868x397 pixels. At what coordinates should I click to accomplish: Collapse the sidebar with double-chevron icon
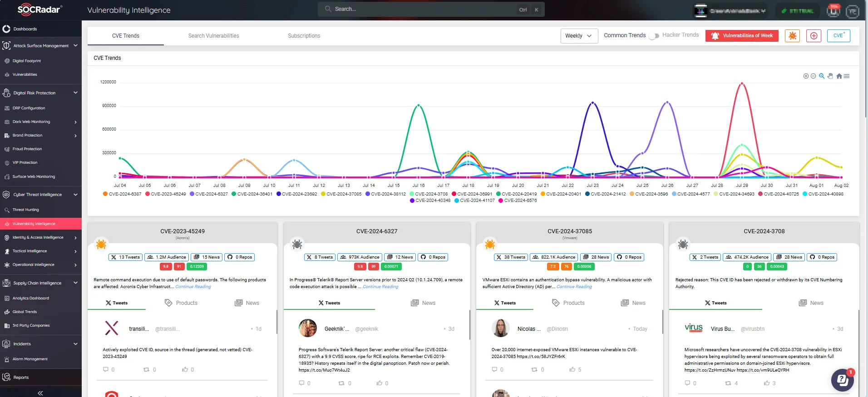click(x=40, y=393)
